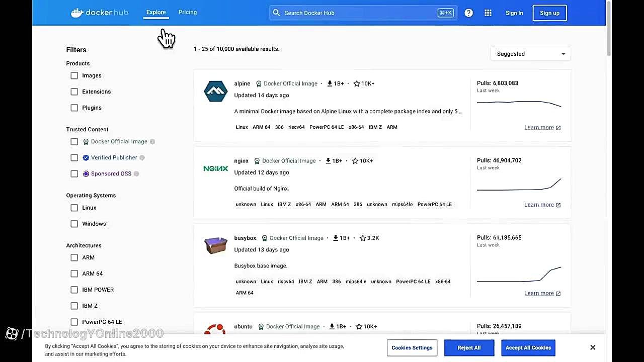Screen dimensions: 644x362
Task: Click info icon beside Verified Publisher filter
Action: (142, 158)
